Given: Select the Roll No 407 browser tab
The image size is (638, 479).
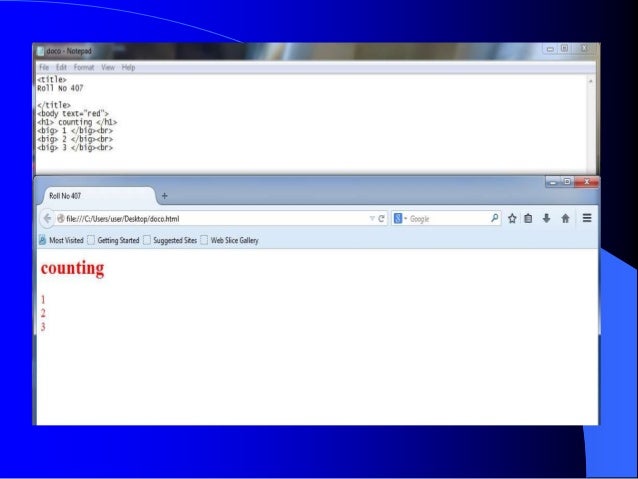Looking at the screenshot, I should [98, 196].
